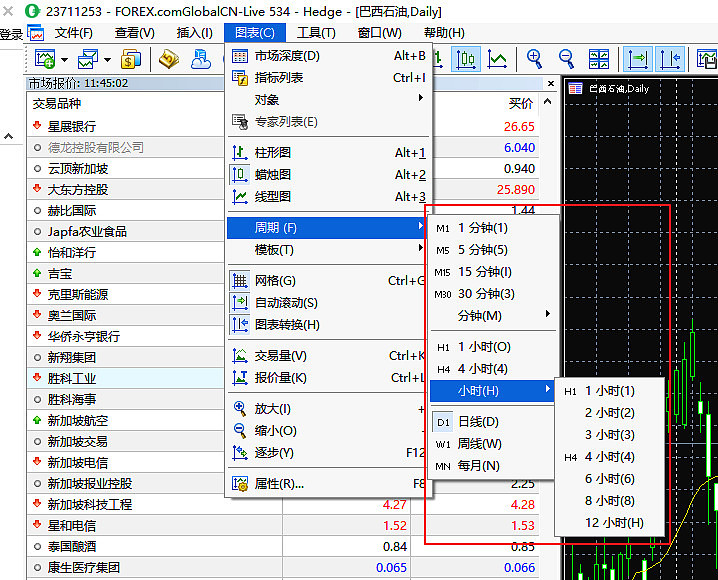The height and width of the screenshot is (580, 718).
Task: Click the New Chart toolbar icon
Action: pyautogui.click(x=45, y=59)
